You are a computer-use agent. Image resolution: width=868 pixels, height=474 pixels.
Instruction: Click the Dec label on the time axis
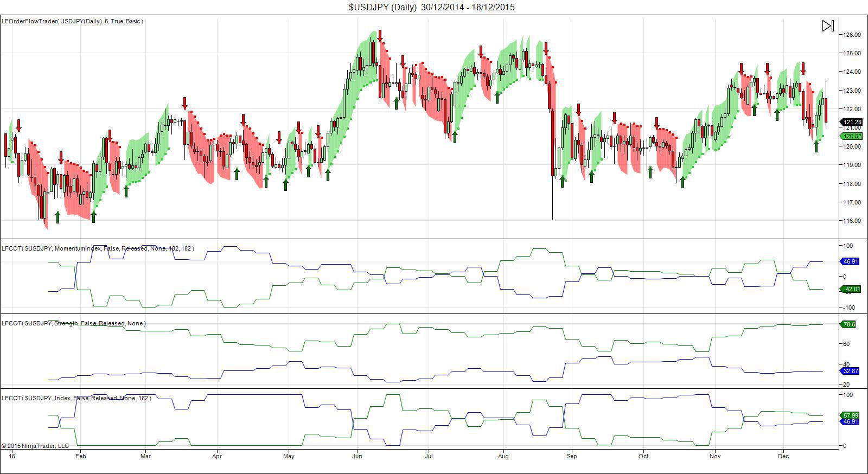point(783,456)
